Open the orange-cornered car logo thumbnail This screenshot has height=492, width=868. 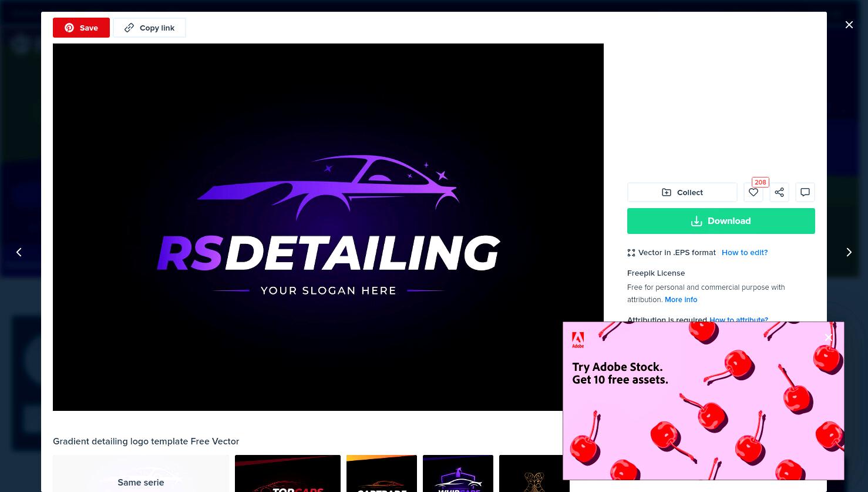382,474
